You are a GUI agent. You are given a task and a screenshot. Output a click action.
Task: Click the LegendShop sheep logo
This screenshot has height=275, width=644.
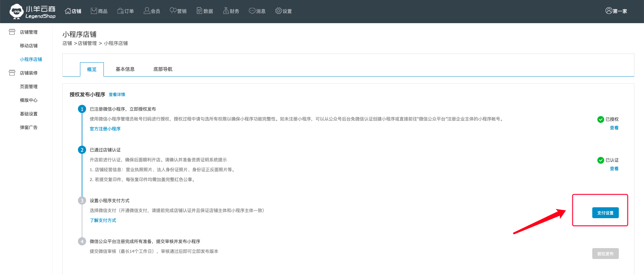tap(32, 12)
